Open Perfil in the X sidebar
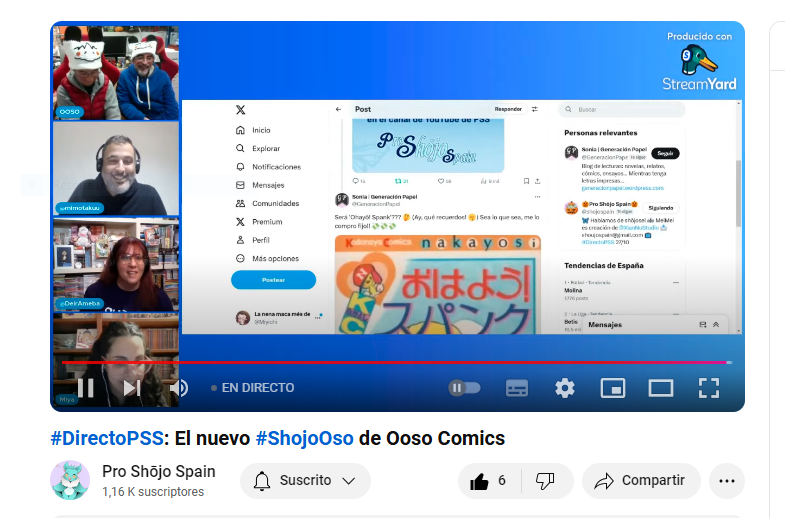The width and height of the screenshot is (785, 518). (x=253, y=240)
